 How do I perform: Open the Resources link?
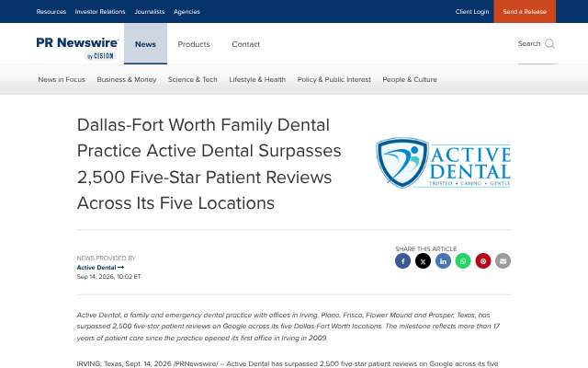(51, 12)
